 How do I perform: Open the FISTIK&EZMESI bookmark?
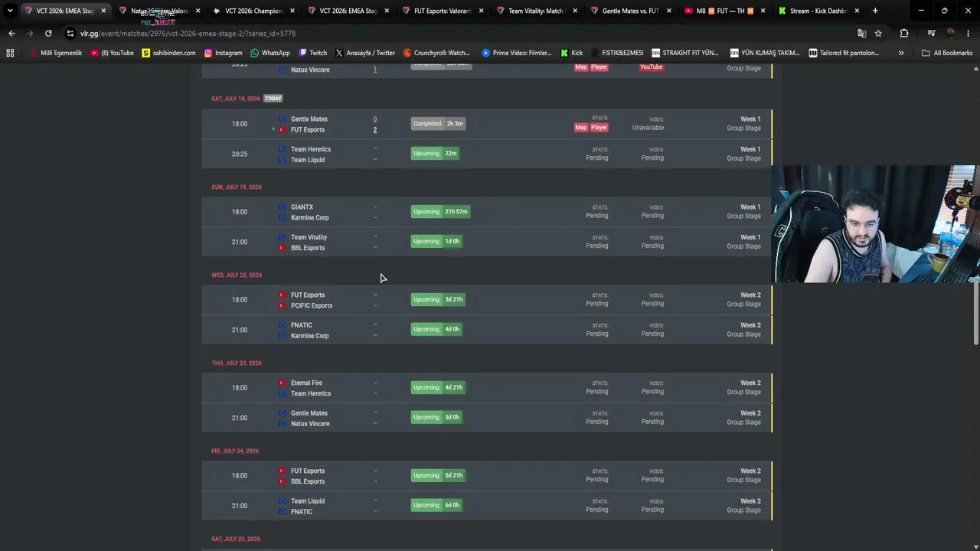point(616,53)
